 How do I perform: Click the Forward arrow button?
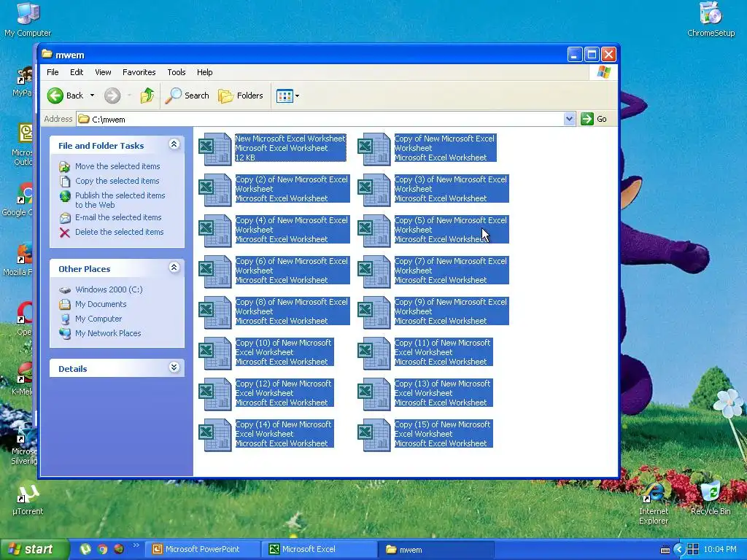click(x=112, y=96)
